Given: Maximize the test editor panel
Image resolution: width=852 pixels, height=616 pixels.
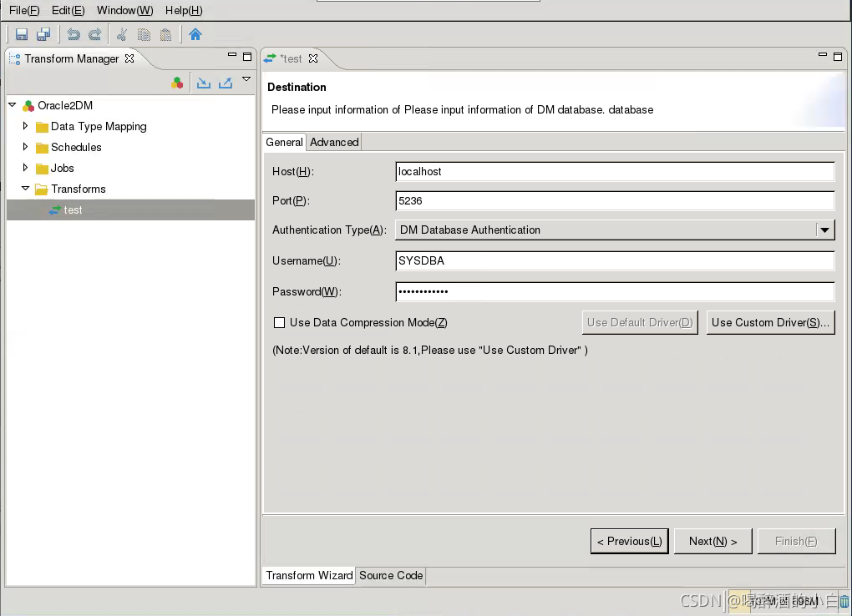Looking at the screenshot, I should click(x=838, y=57).
